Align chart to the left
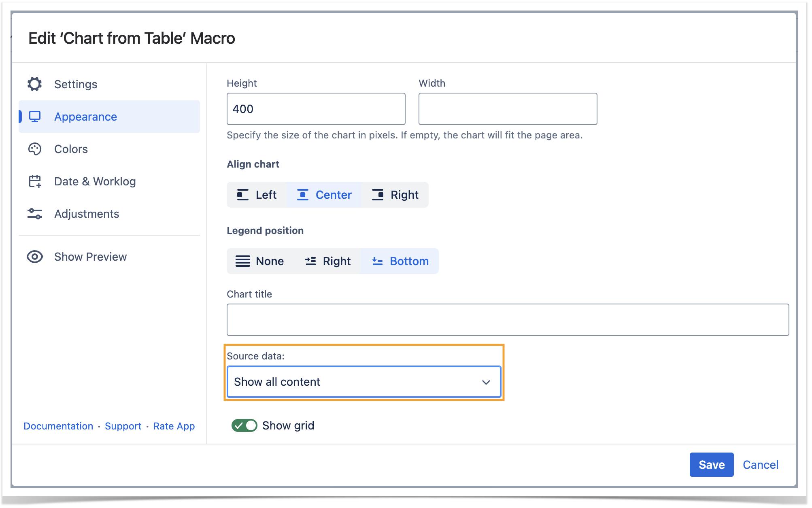 257,195
